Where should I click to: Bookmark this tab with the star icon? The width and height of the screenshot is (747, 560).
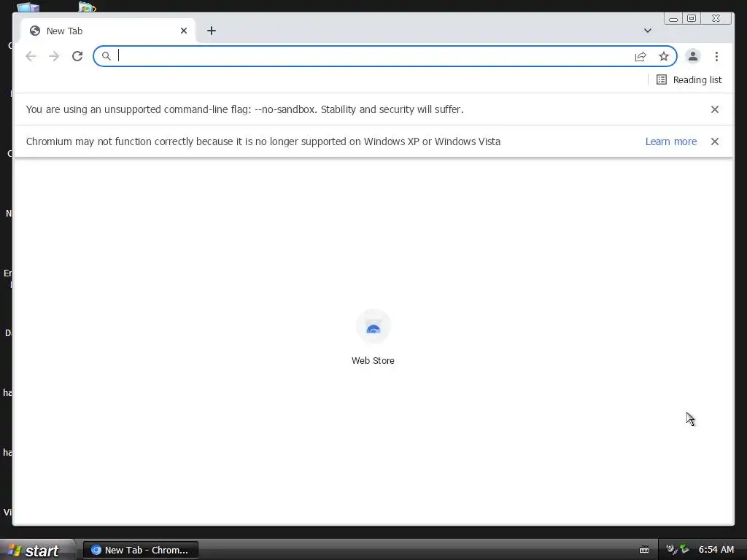664,57
